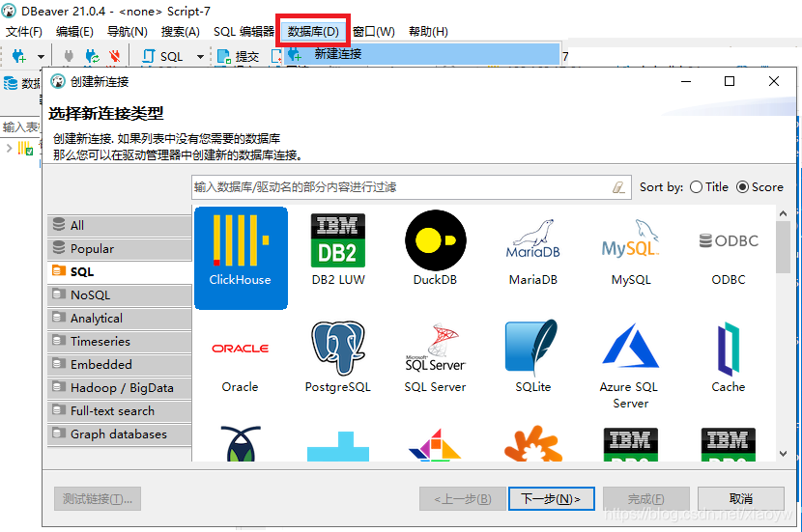Open the SQL editor dropdown arrow
Image resolution: width=802 pixels, height=532 pixels.
coord(201,56)
